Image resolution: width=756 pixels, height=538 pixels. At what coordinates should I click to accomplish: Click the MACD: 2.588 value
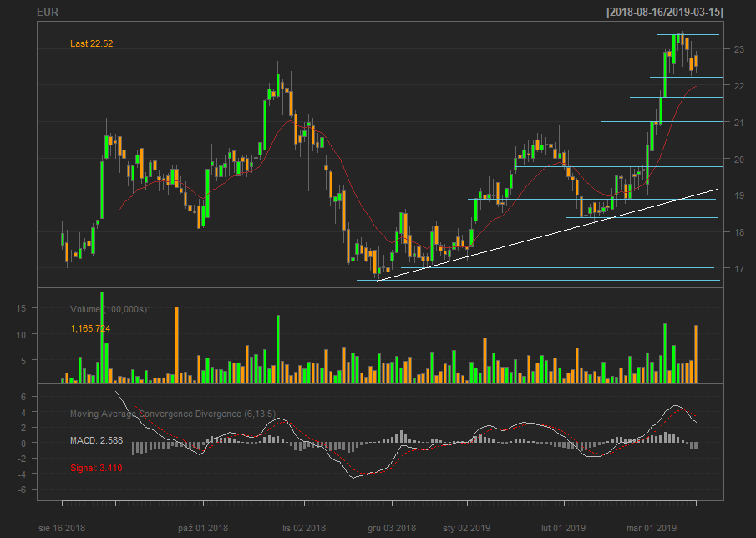96,440
